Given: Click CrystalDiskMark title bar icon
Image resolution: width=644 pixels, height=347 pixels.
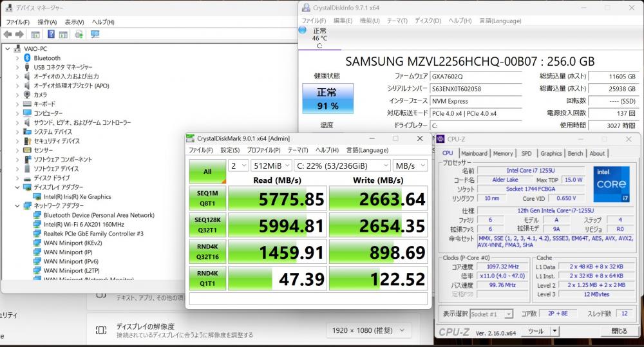Looking at the screenshot, I should (x=190, y=138).
